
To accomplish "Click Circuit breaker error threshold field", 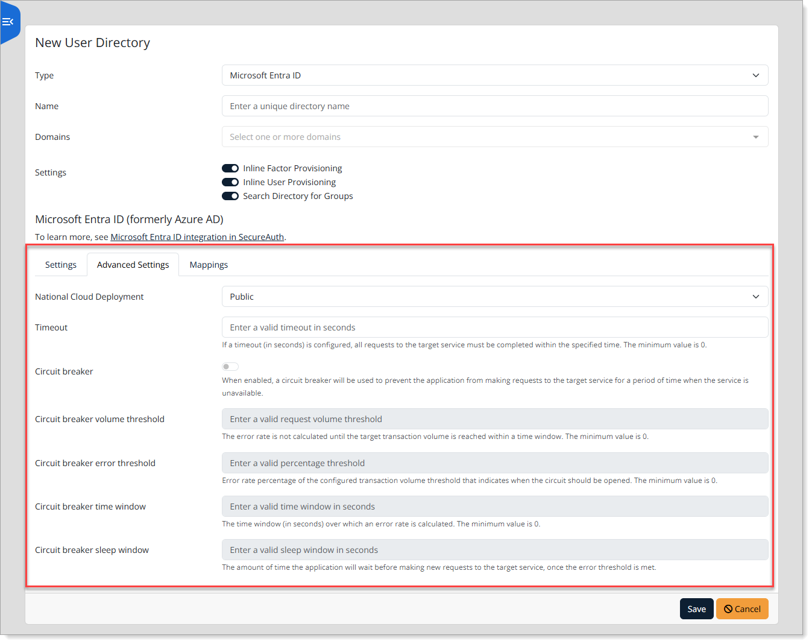I will [x=495, y=463].
